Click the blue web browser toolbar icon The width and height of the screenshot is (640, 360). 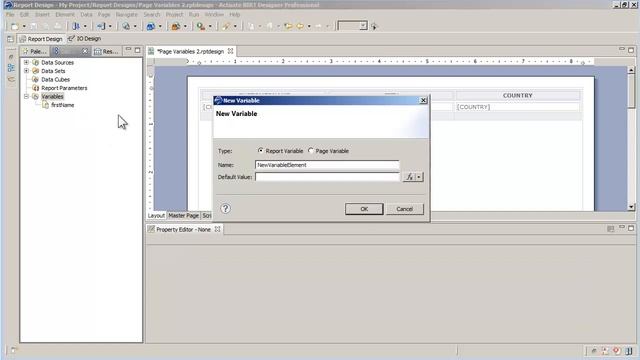[151, 26]
